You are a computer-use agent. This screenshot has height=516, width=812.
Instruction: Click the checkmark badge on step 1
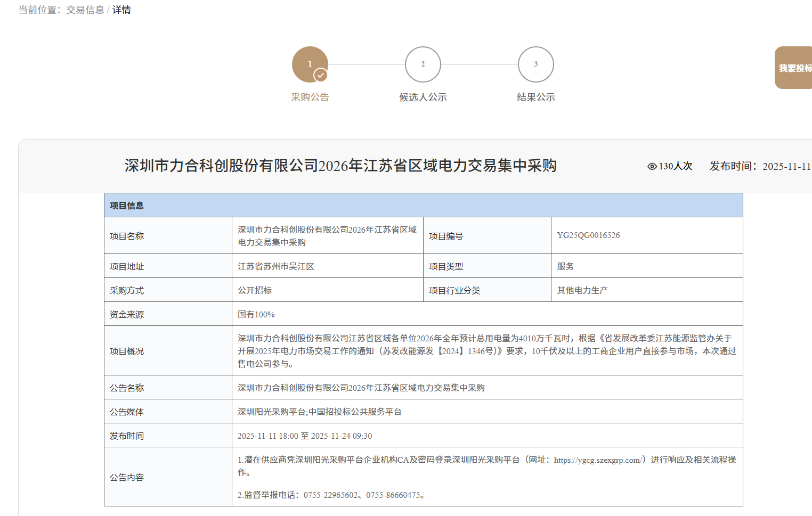pyautogui.click(x=320, y=75)
